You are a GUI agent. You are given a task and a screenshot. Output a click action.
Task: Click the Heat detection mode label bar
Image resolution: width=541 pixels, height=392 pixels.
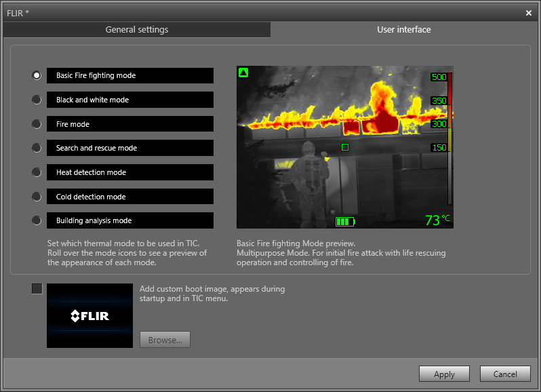pyautogui.click(x=130, y=172)
